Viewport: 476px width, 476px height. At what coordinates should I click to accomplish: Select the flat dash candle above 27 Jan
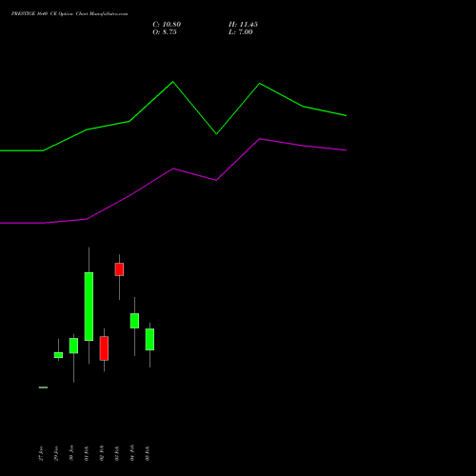[x=43, y=387]
